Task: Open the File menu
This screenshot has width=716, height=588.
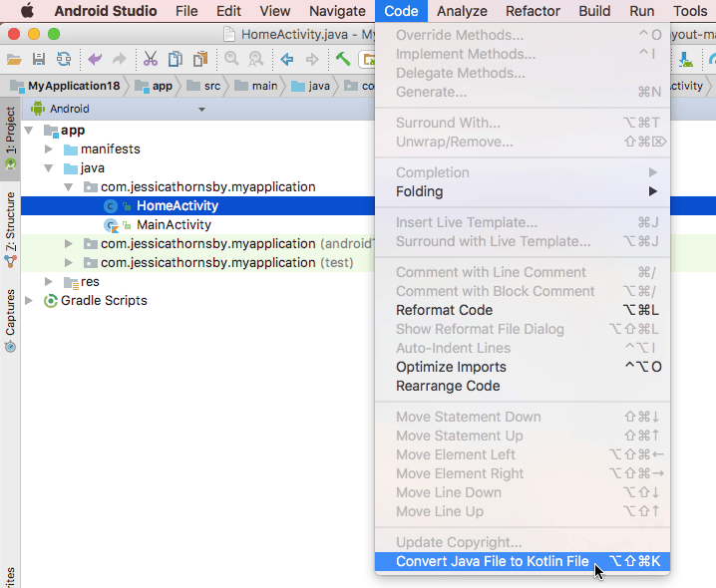Action: [x=186, y=11]
